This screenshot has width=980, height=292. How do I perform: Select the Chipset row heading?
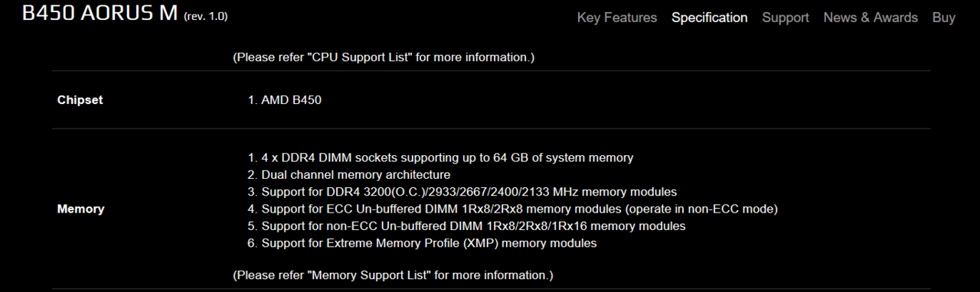coord(80,100)
